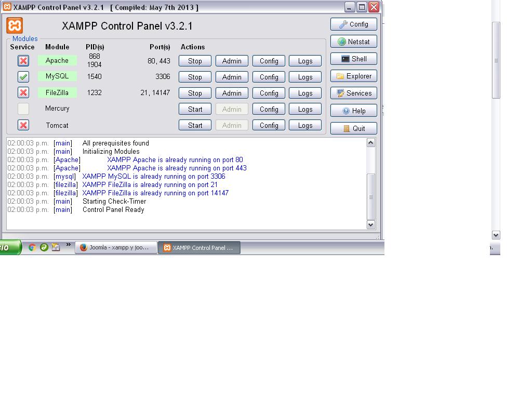Click the background window's scrollbar thumb

pyautogui.click(x=496, y=60)
